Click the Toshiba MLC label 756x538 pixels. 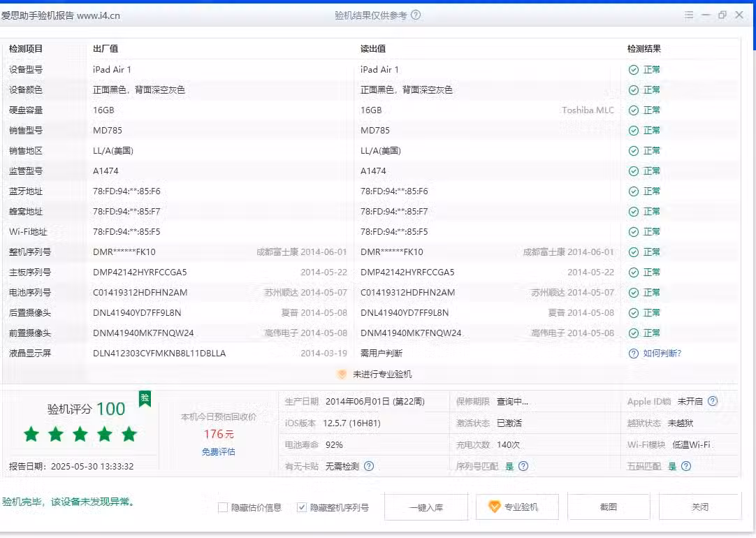[x=588, y=110]
